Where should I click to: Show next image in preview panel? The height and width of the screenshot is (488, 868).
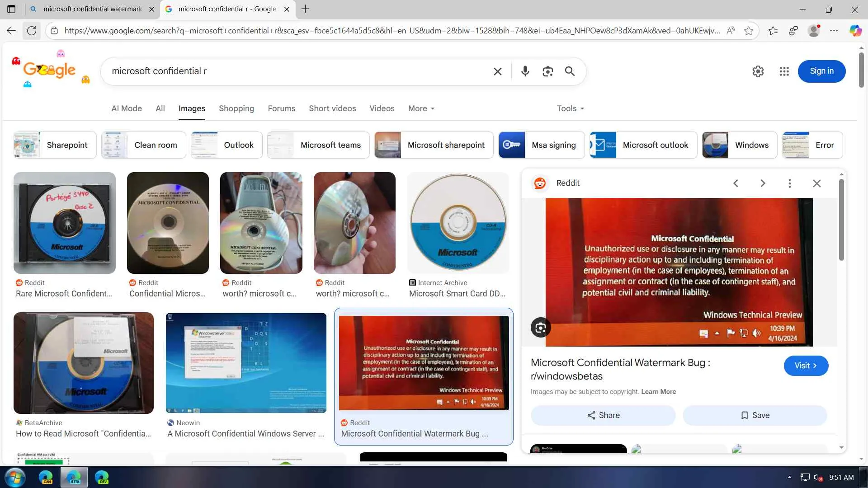point(763,183)
